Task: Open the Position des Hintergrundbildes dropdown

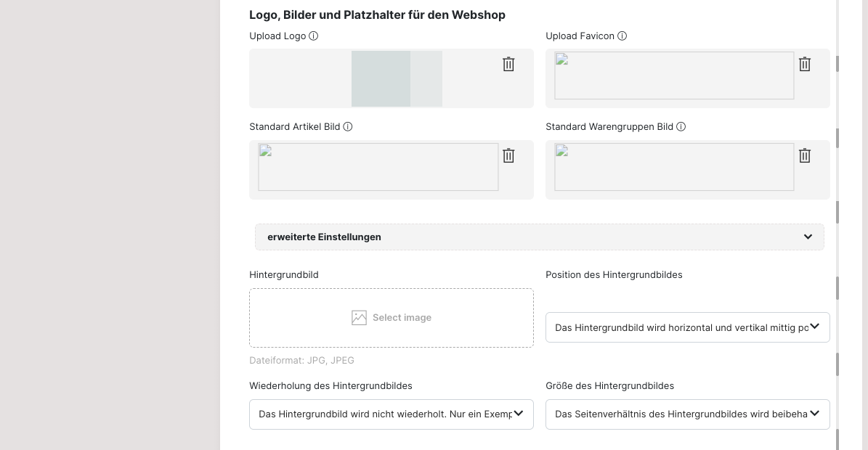Action: [x=687, y=328]
